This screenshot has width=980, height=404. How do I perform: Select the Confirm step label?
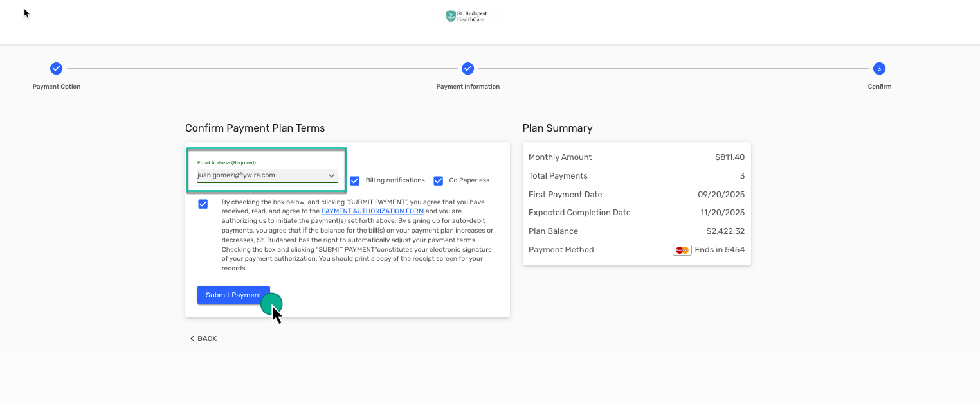tap(879, 87)
